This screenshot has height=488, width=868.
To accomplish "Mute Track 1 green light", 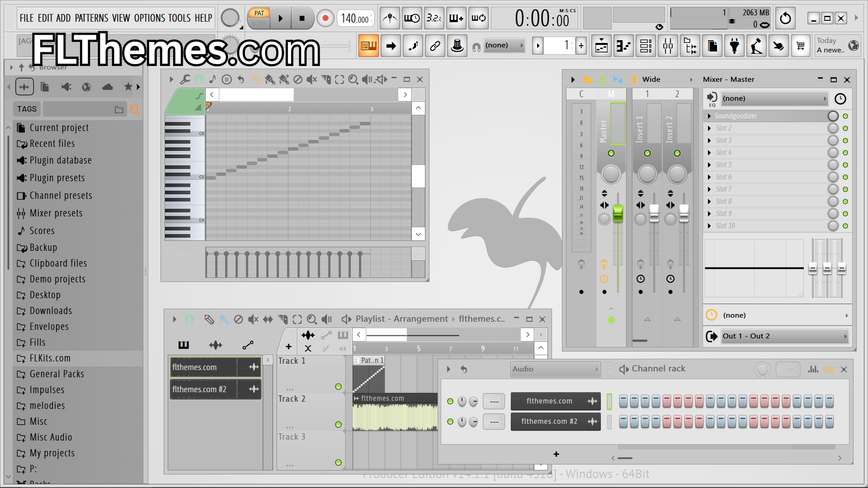I will [338, 386].
